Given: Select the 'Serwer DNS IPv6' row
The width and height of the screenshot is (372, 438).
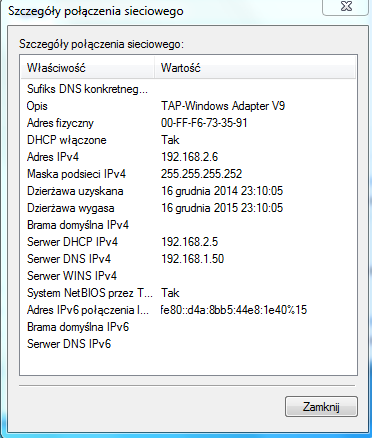Looking at the screenshot, I should 189,344.
